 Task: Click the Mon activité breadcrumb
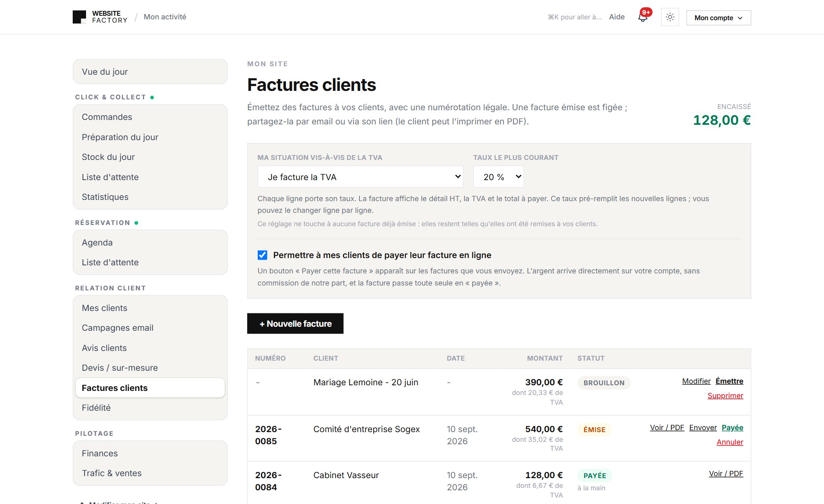(x=165, y=17)
